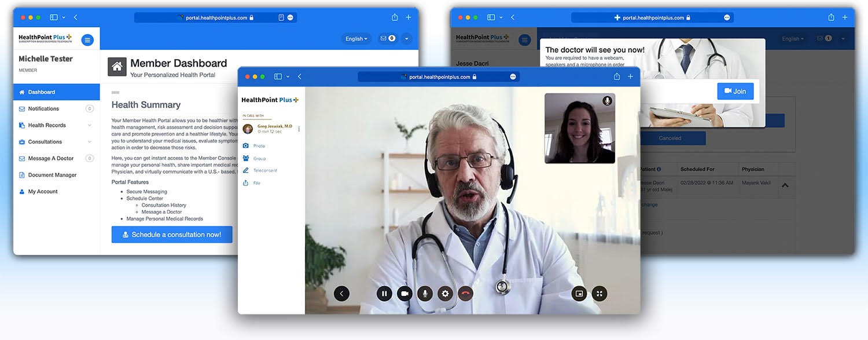The width and height of the screenshot is (868, 340).
Task: Open new tab in right browser window
Action: tap(845, 17)
